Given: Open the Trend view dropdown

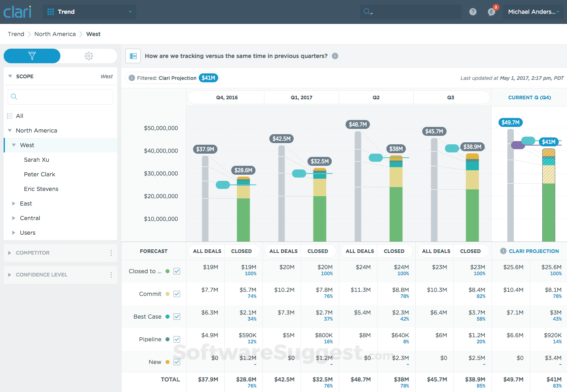Looking at the screenshot, I should pos(89,11).
